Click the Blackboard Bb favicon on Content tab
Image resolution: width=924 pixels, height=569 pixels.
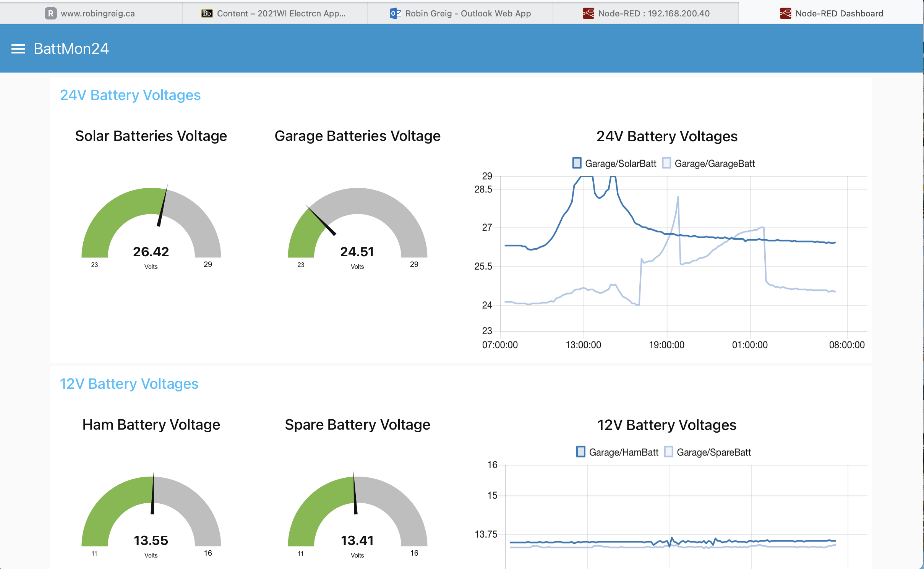(207, 13)
